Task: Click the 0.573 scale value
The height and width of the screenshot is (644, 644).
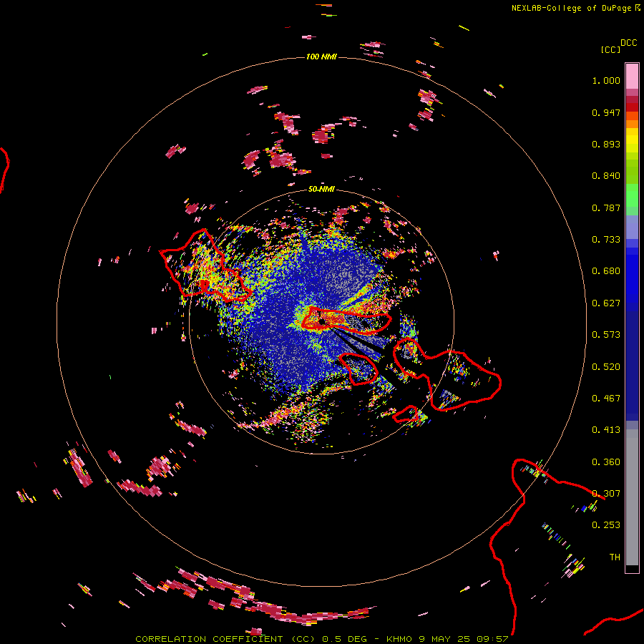Action: point(606,335)
